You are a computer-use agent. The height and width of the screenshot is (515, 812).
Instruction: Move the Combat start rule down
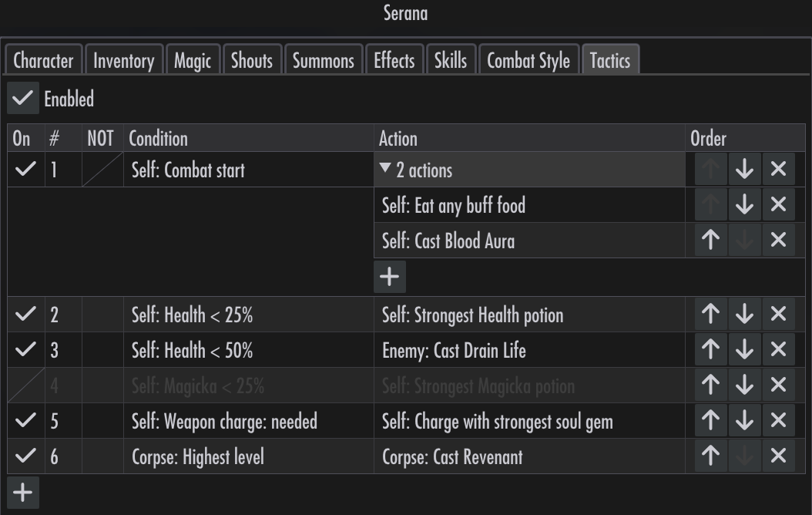point(744,169)
